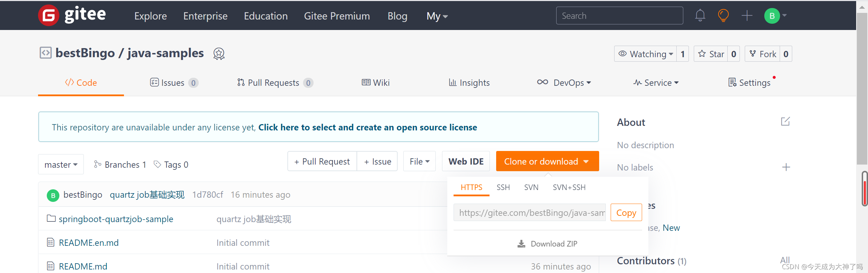Image resolution: width=868 pixels, height=273 pixels.
Task: Click the quartz job基础实现 commit message
Action: (x=147, y=195)
